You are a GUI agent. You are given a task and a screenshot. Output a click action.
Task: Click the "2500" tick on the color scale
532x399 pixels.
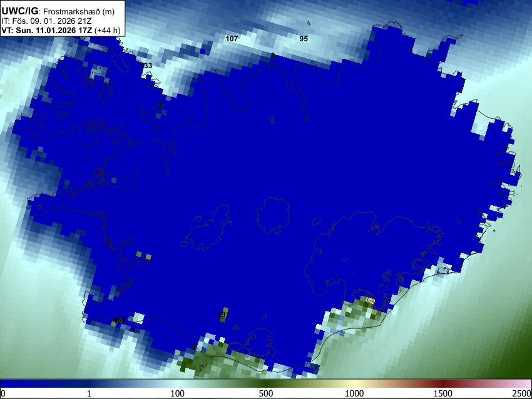point(522,393)
